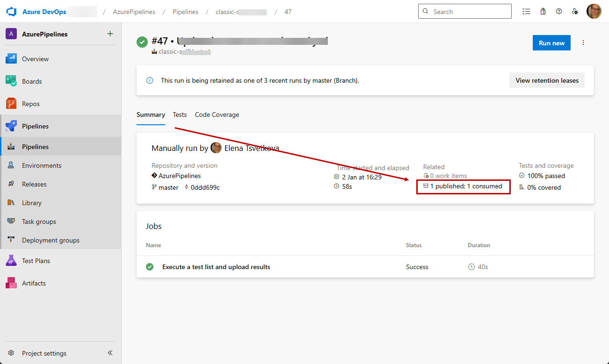Switch to the Code Coverage tab

coord(217,114)
